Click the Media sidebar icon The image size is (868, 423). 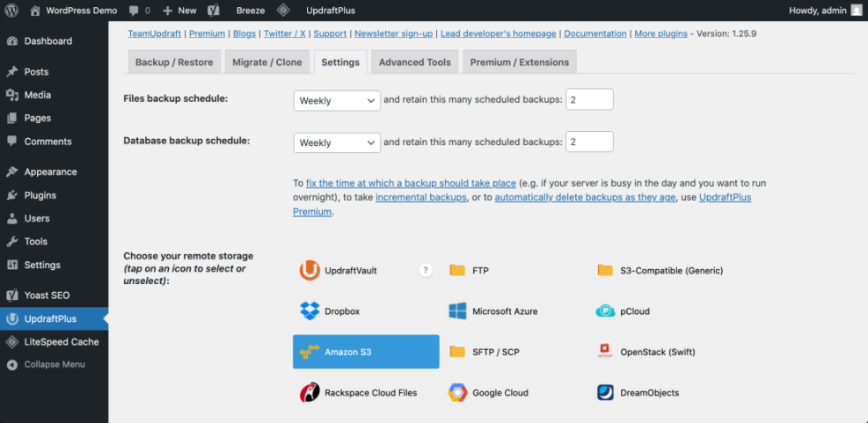click(12, 95)
